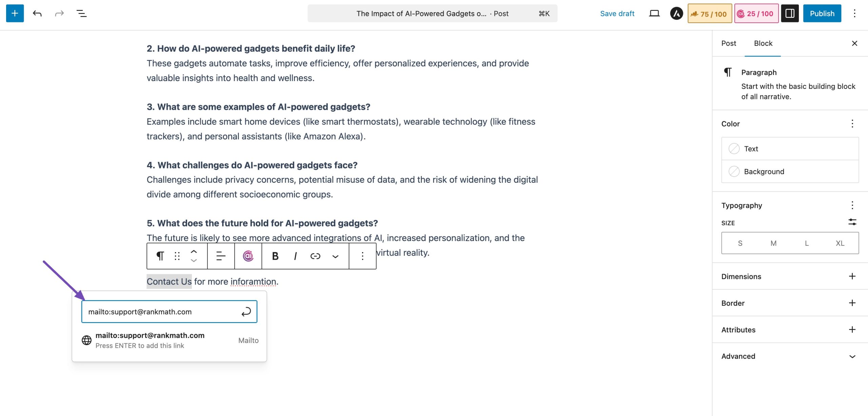This screenshot has width=868, height=416.
Task: Click the block inserter plus icon
Action: [15, 14]
